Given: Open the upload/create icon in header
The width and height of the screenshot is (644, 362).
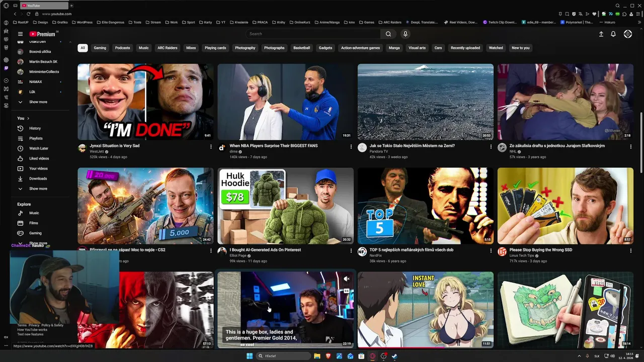Looking at the screenshot, I should coord(601,34).
